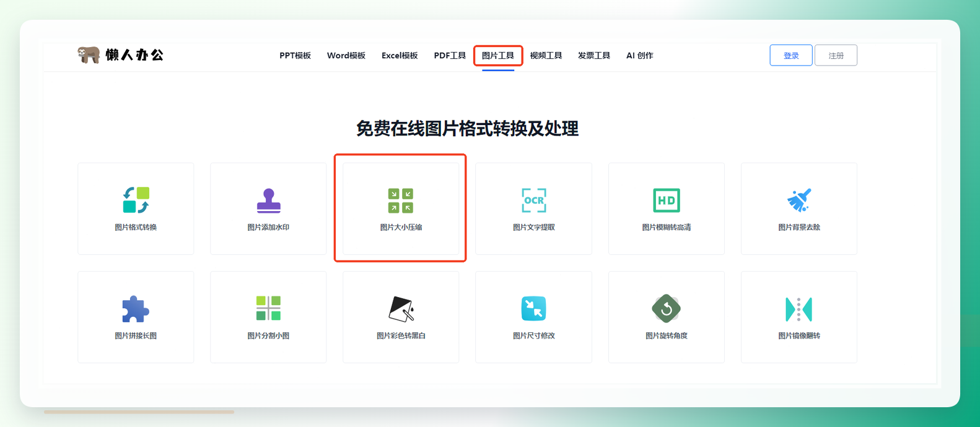The image size is (980, 427).
Task: Click the blue puzzle piece stitching icon
Action: tap(136, 309)
